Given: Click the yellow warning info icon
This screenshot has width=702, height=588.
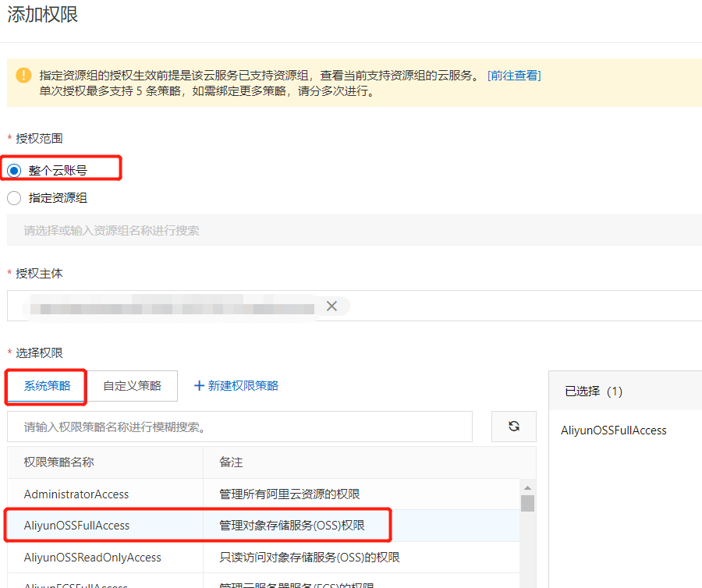Looking at the screenshot, I should [x=23, y=75].
